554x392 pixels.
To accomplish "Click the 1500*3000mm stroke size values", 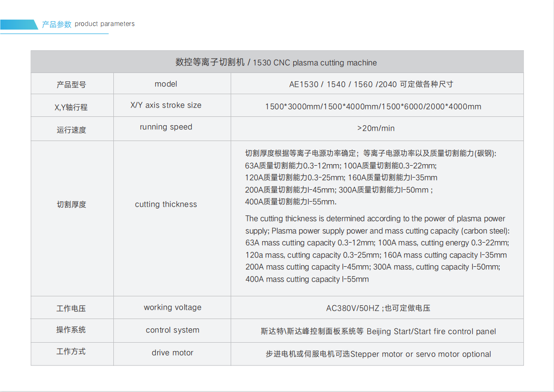I will [x=373, y=107].
